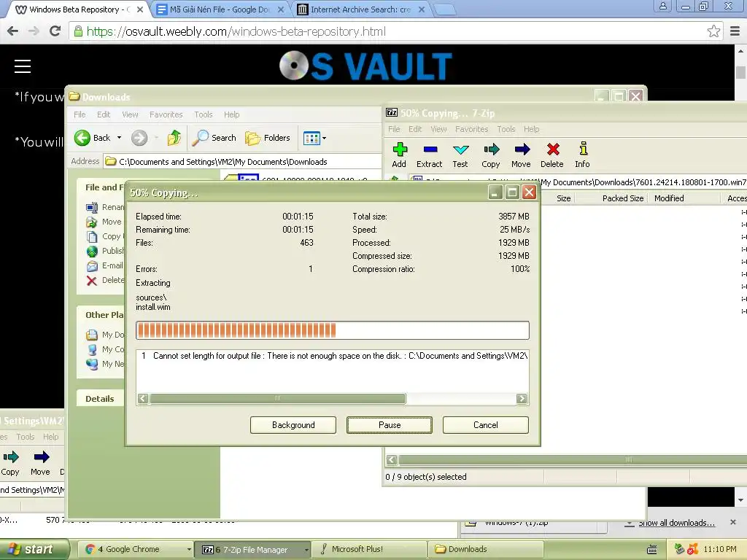Click Add icon in 7-Zip toolbar
Viewport: 747px width, 560px height.
399,155
